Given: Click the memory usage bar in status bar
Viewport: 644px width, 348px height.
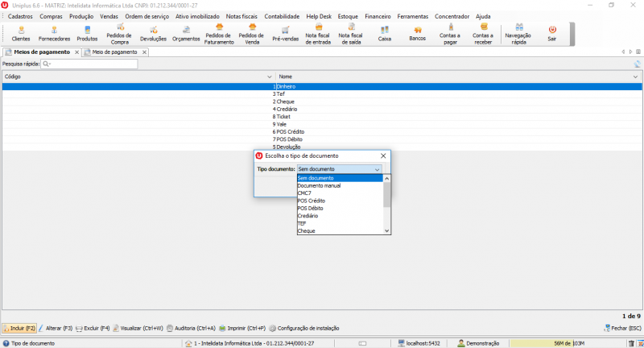Looking at the screenshot, I should click(x=568, y=343).
